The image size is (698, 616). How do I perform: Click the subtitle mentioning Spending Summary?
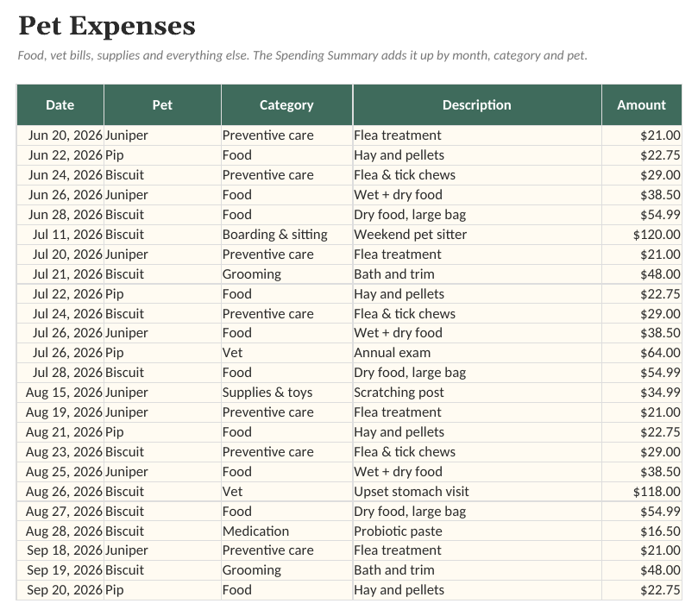(x=303, y=55)
